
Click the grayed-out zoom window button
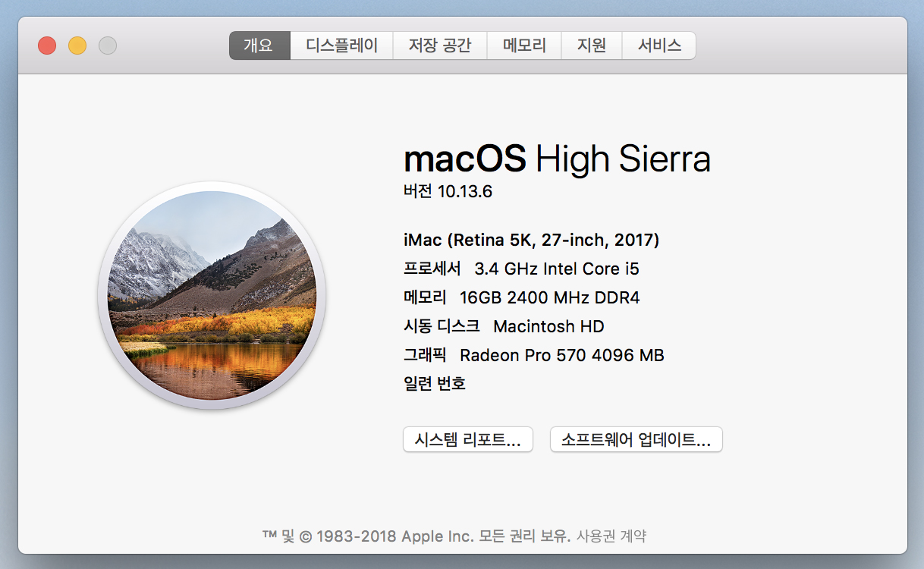pos(108,46)
